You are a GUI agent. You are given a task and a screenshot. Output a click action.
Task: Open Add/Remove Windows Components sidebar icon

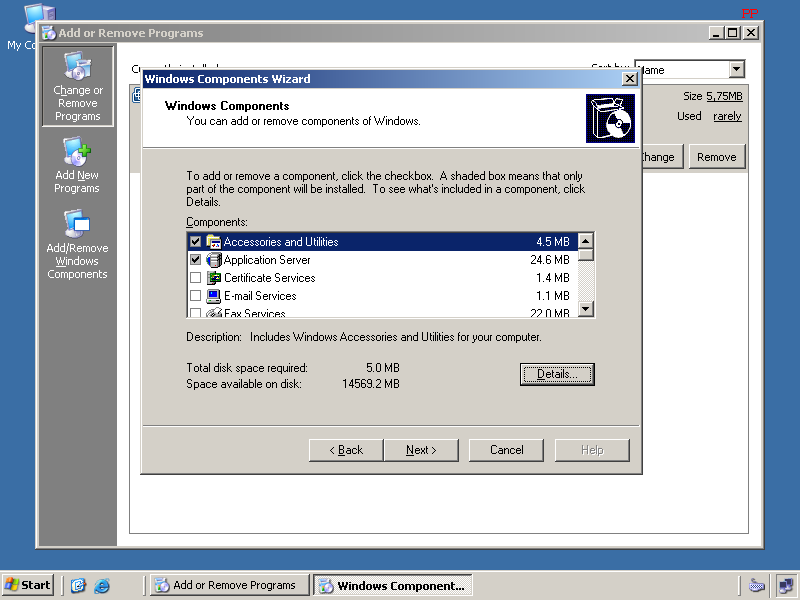point(77,244)
